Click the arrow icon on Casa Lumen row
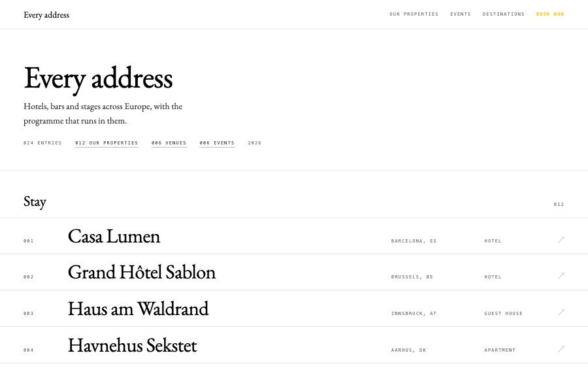This screenshot has width=588, height=368. (561, 240)
